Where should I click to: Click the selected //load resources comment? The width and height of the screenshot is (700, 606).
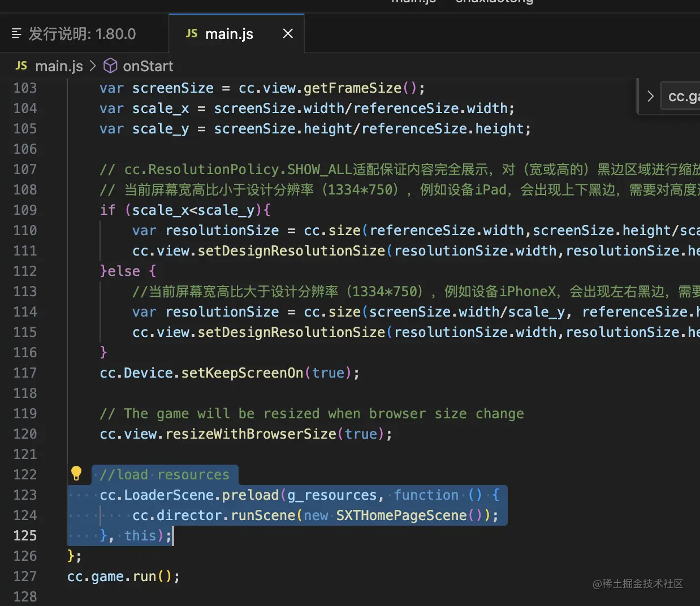pyautogui.click(x=164, y=474)
